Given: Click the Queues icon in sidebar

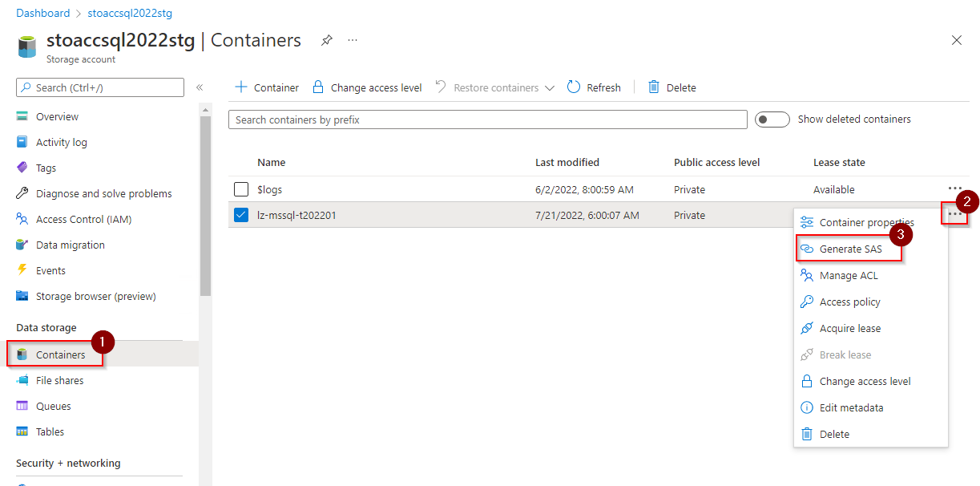Looking at the screenshot, I should click(22, 407).
